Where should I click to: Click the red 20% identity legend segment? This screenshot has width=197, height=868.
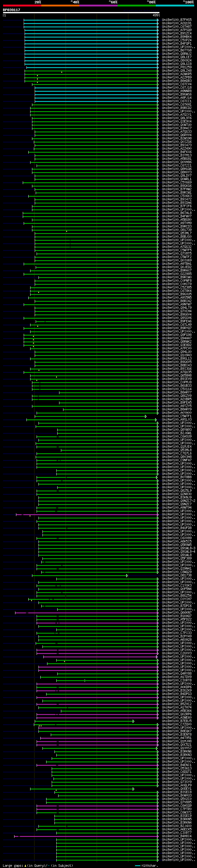coord(22,6)
